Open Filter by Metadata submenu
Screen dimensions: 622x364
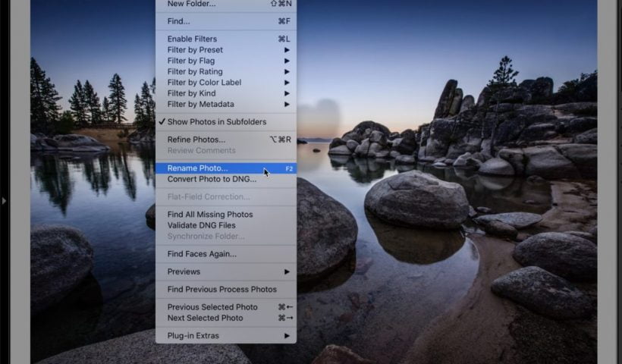pyautogui.click(x=200, y=104)
